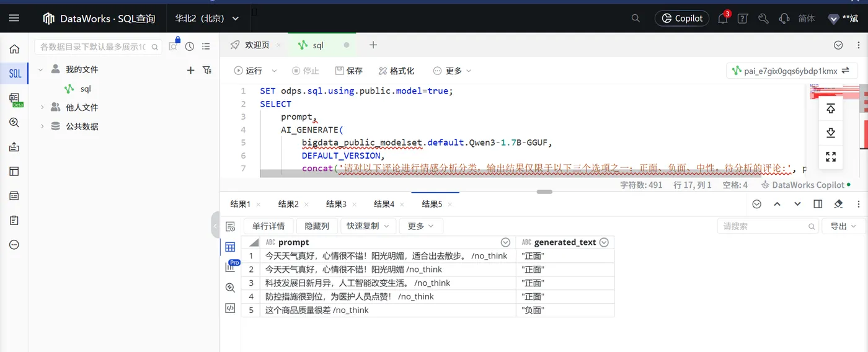Save the query with 保存
The image size is (868, 352).
(349, 71)
